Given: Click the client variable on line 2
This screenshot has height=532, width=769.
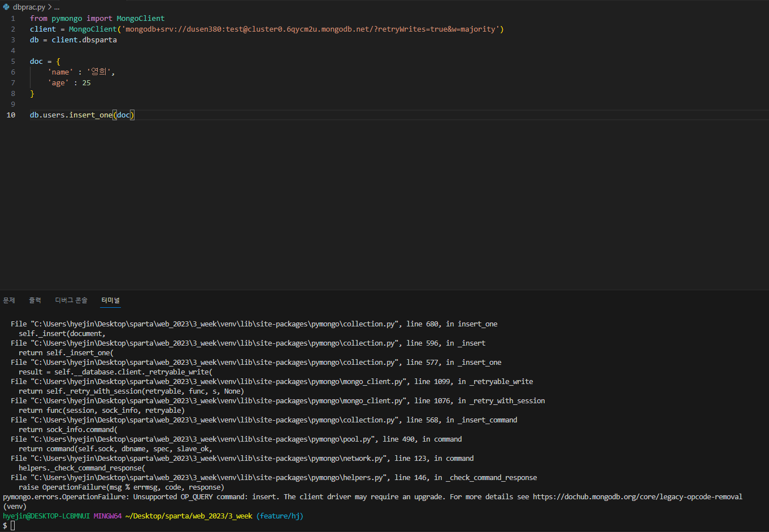Looking at the screenshot, I should coord(43,29).
